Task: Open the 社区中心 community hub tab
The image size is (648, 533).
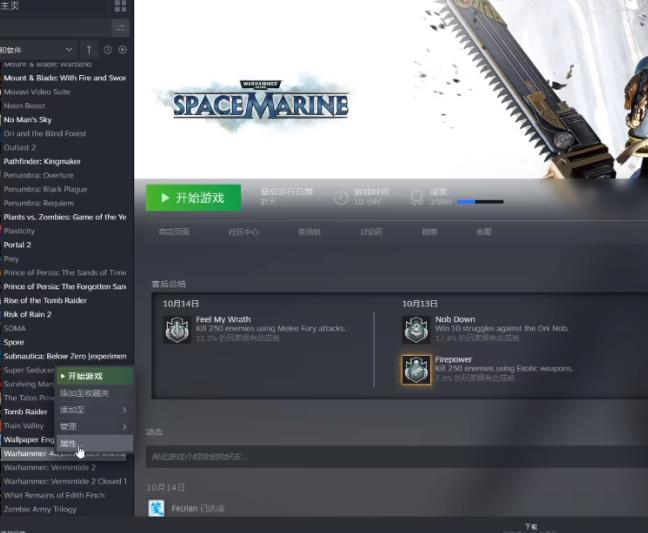Action: coord(243,232)
